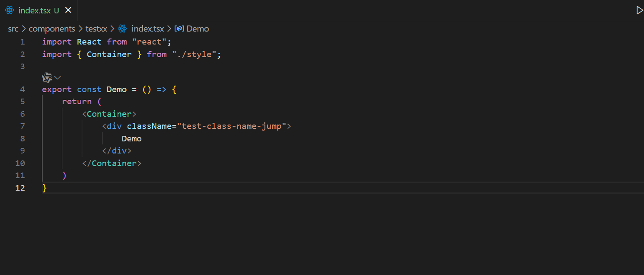644x275 pixels.
Task: Run the current file via the play icon
Action: 640,10
